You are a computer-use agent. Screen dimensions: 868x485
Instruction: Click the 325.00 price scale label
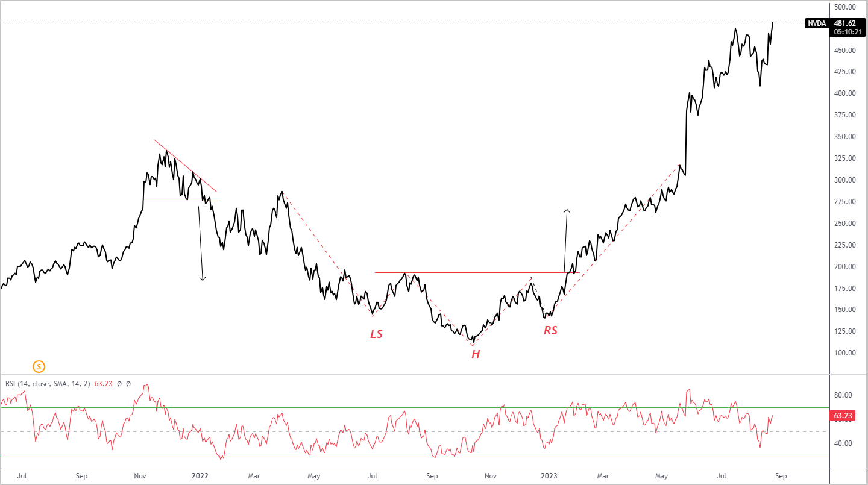point(844,158)
